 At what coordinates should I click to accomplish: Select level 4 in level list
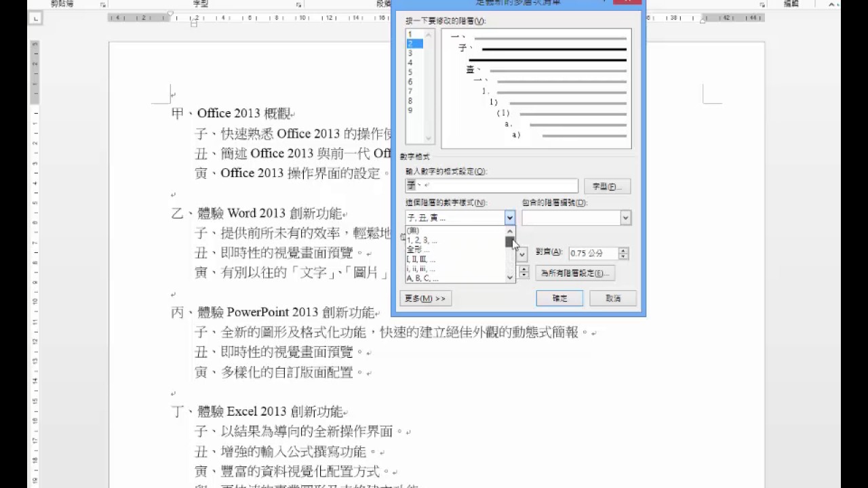pyautogui.click(x=414, y=62)
